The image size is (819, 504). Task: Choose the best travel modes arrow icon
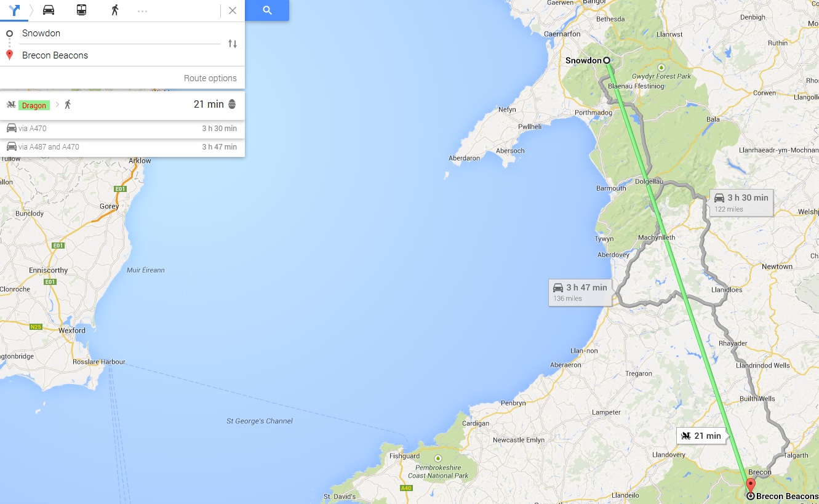[x=15, y=10]
